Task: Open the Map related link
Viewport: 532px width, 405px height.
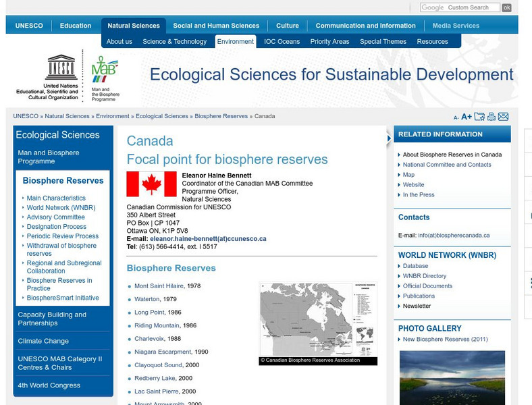Action: click(x=408, y=175)
